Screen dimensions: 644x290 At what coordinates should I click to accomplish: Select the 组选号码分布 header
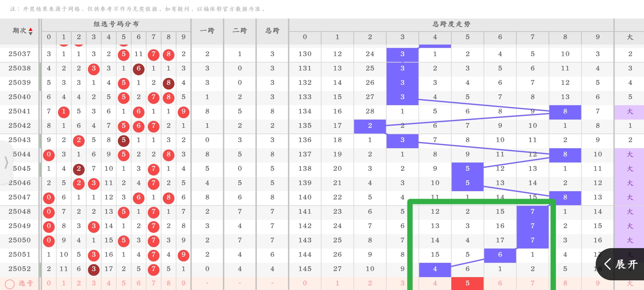tap(116, 24)
